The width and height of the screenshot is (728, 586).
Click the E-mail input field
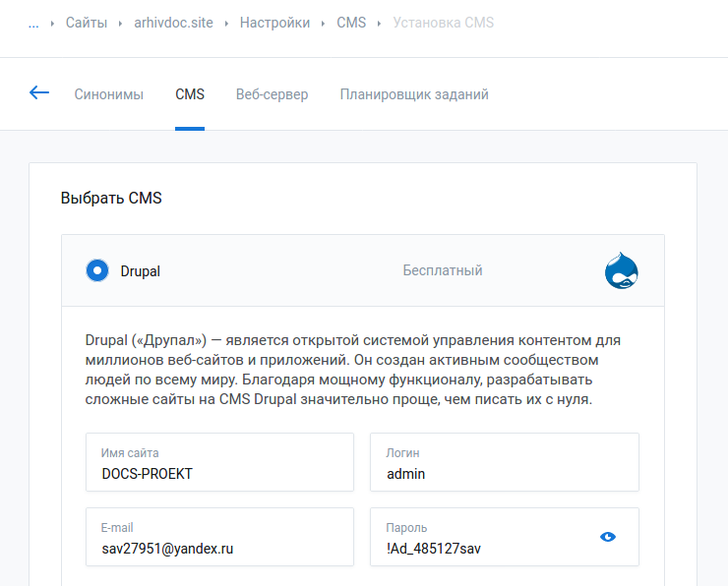(219, 537)
